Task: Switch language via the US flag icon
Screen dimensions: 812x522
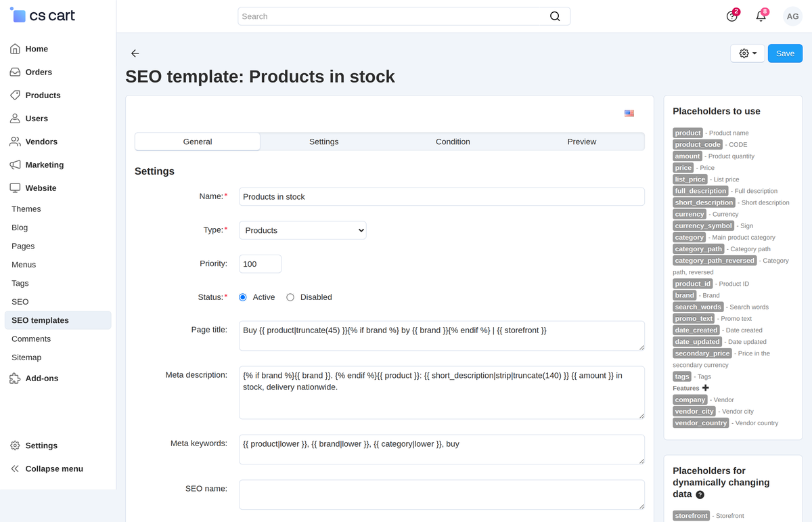Action: 629,114
